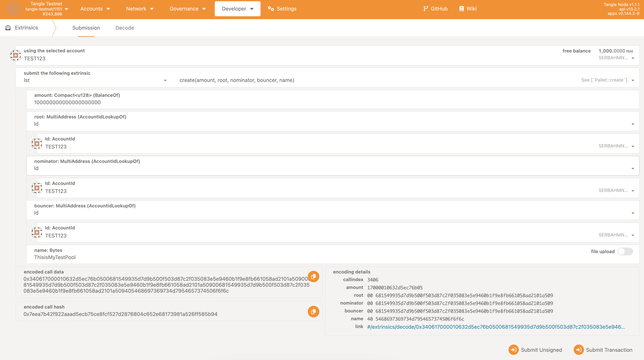The height and width of the screenshot is (360, 644).
Task: Click the Submit Transaction button
Action: tap(603, 350)
